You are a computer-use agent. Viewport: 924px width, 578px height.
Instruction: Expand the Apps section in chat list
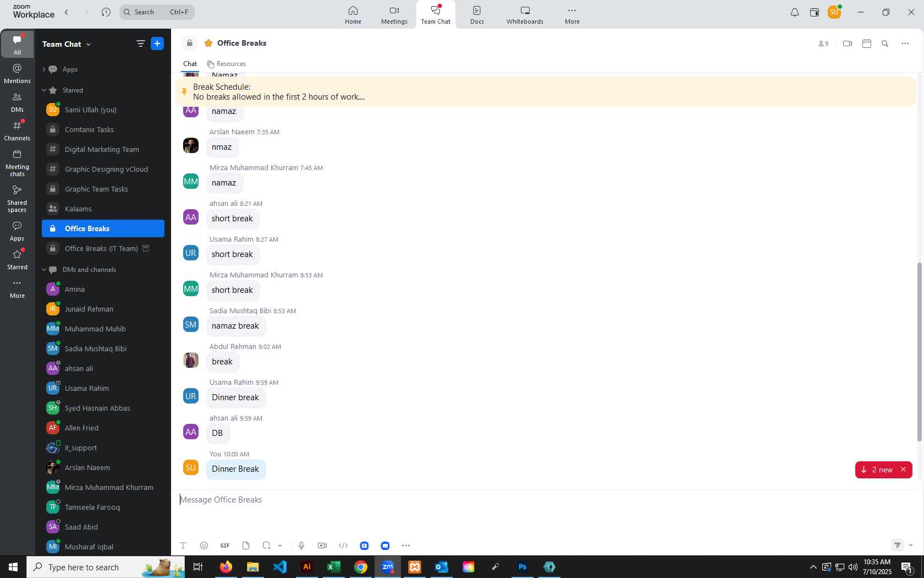43,69
